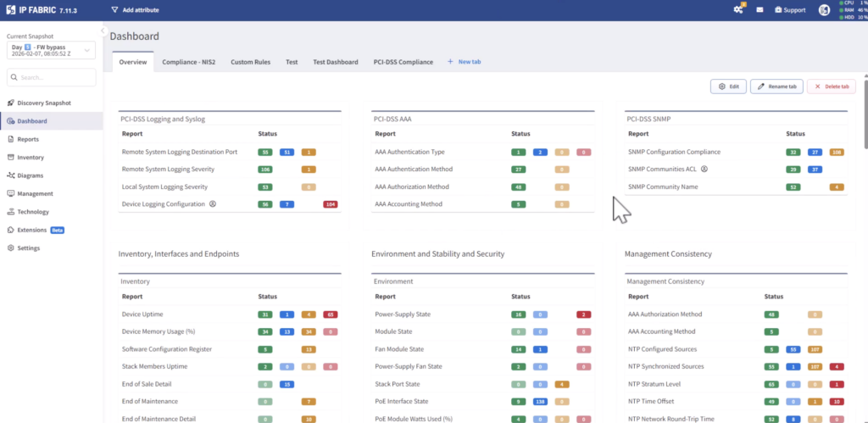This screenshot has width=868, height=423.
Task: Click the Fan Module State report
Action: pyautogui.click(x=399, y=348)
